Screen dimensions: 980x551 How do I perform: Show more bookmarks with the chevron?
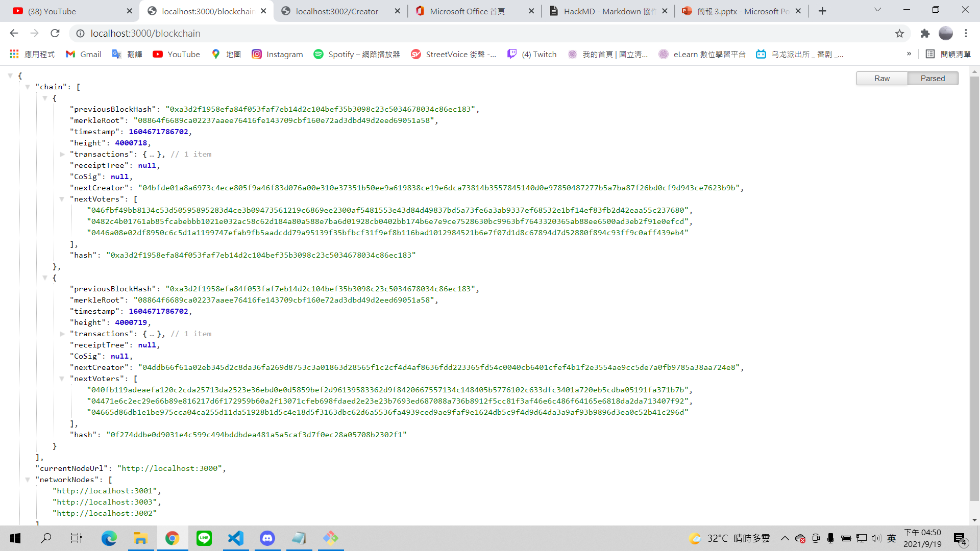tap(909, 54)
